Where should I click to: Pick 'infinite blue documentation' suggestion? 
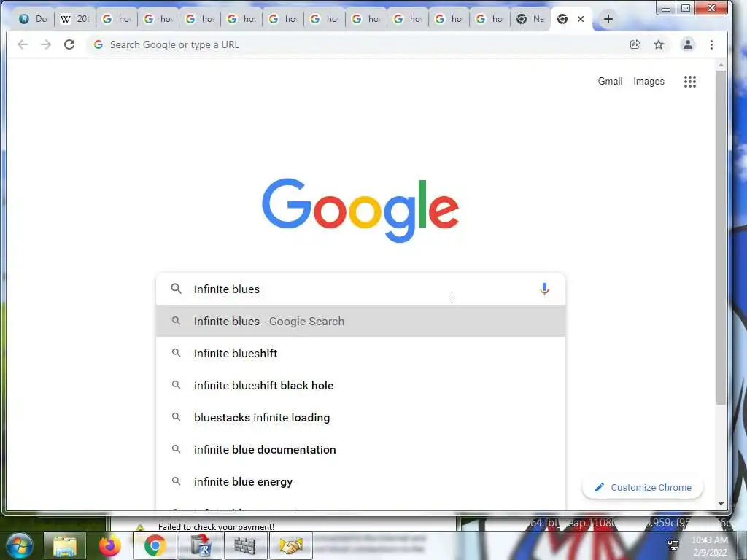[x=360, y=449]
